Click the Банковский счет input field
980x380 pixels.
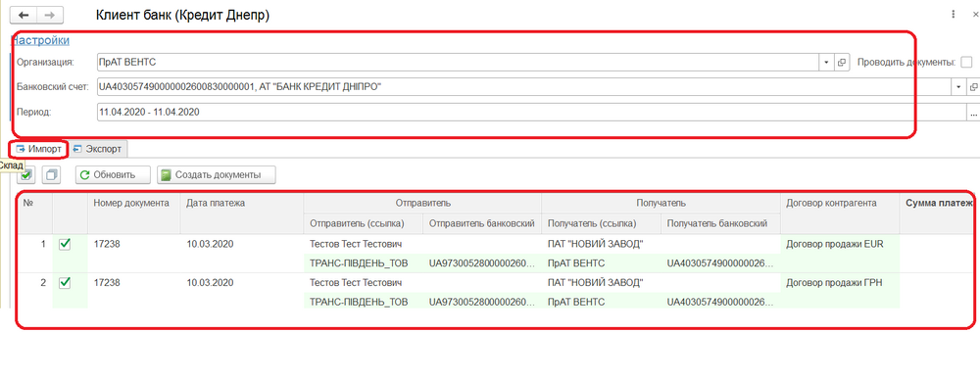(x=523, y=87)
